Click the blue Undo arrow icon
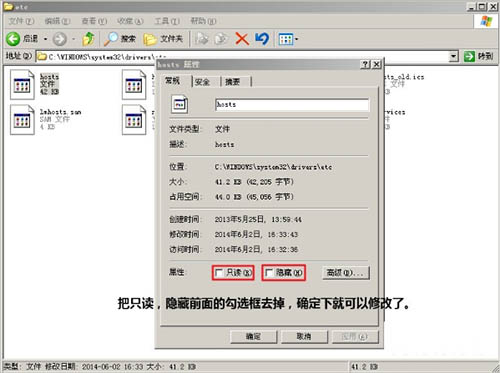Screen dimensions: 500x373 click(x=262, y=39)
